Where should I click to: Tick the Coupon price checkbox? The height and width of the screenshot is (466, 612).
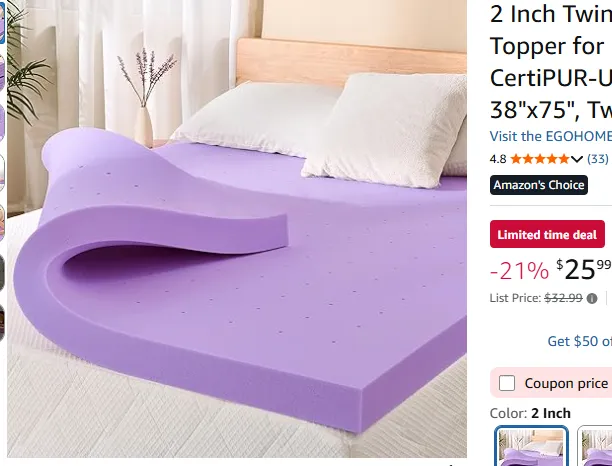click(507, 383)
